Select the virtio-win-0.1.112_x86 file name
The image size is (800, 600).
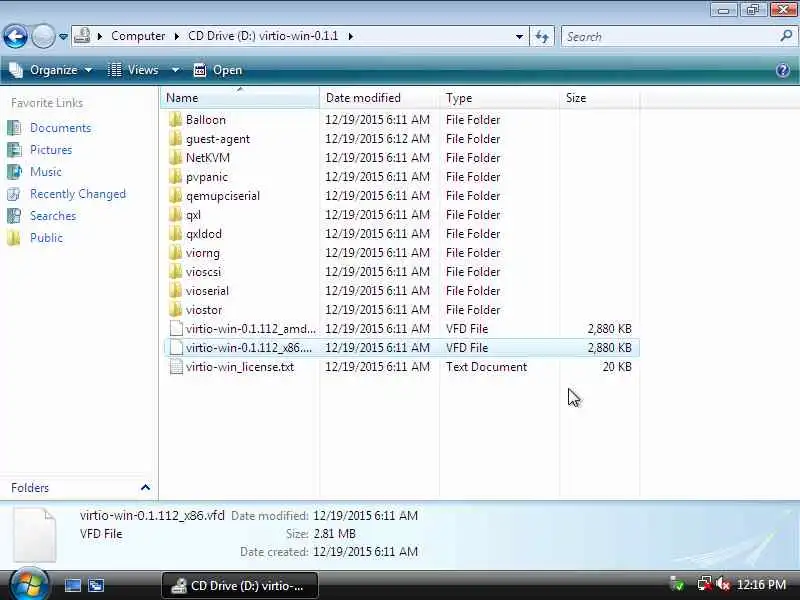[x=248, y=347]
